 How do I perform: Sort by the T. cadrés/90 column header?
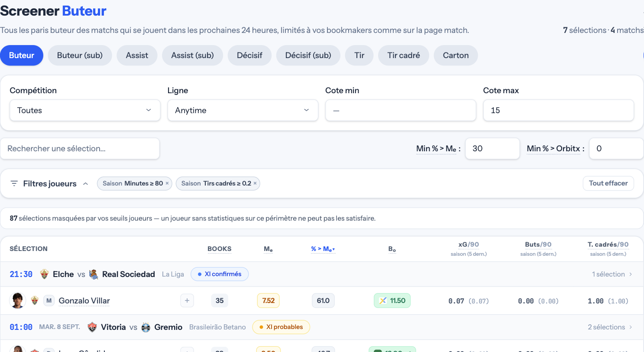click(608, 245)
